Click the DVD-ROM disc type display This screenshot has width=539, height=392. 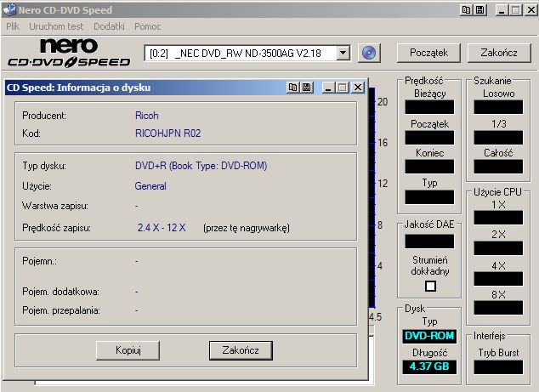tap(429, 336)
